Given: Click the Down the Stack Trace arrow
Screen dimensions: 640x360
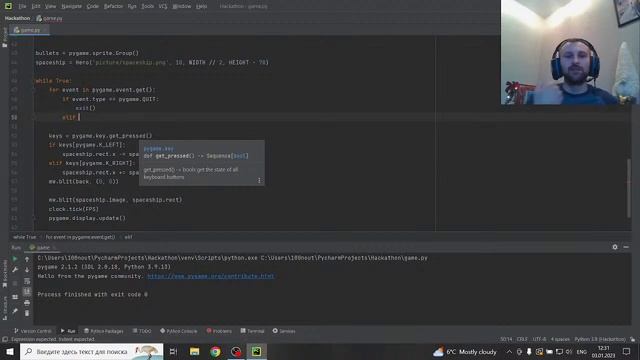Looking at the screenshot, I should point(27,270).
